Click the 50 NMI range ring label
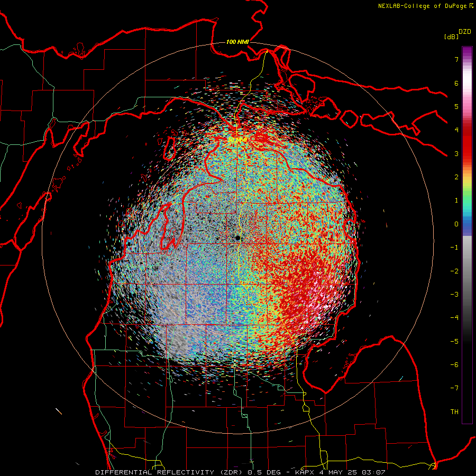This screenshot has width=476, height=476. point(237,139)
